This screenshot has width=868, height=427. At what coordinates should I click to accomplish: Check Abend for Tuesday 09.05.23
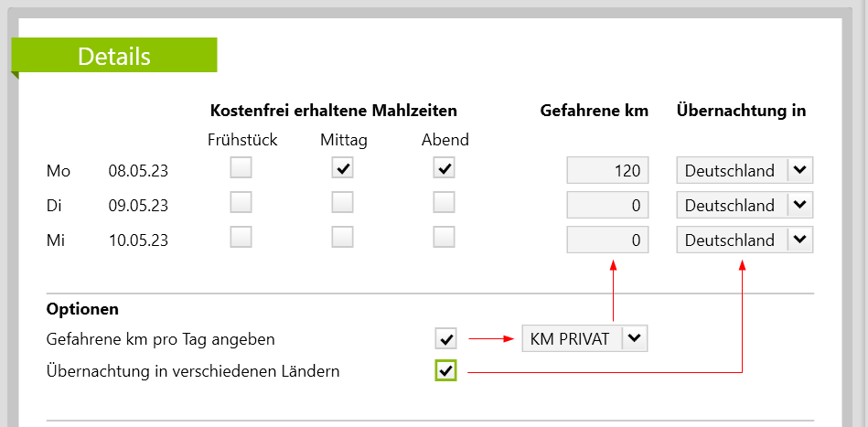(445, 203)
